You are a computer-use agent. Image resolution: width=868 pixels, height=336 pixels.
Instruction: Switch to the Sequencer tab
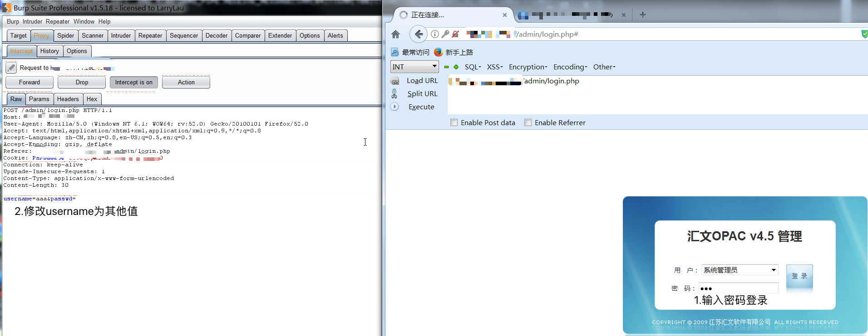coord(184,35)
